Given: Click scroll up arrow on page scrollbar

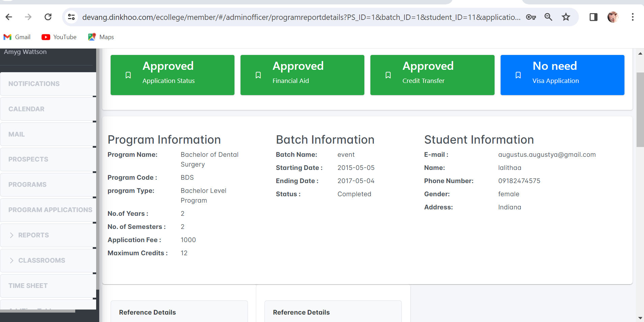Looking at the screenshot, I should [640, 53].
